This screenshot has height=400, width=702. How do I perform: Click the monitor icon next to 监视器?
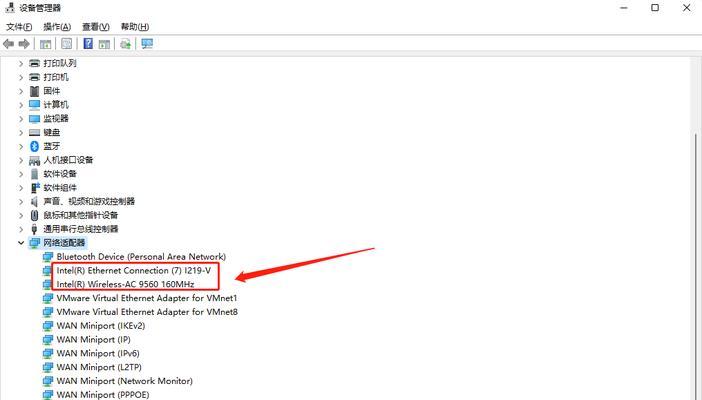coord(34,119)
